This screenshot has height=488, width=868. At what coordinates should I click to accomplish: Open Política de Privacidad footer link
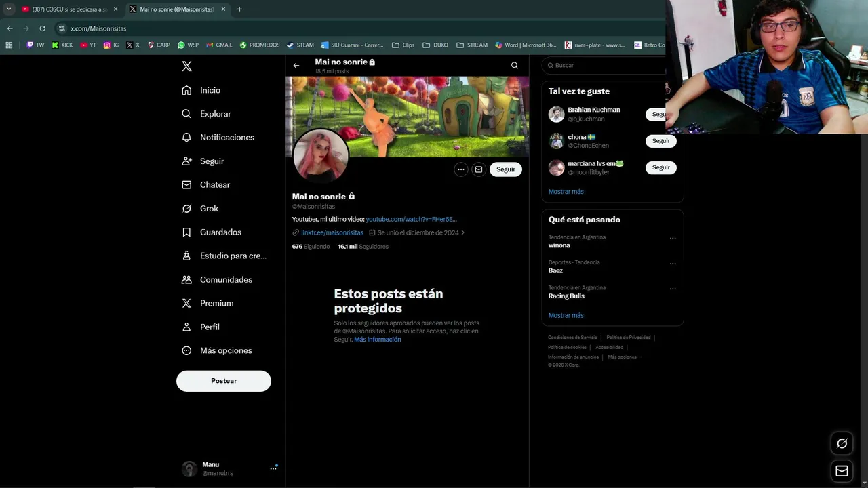(x=629, y=338)
